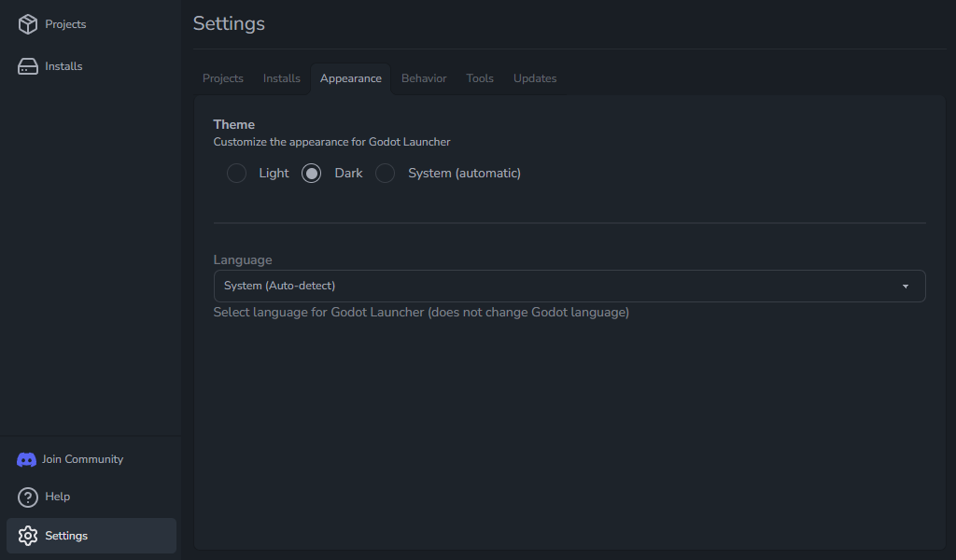Switch to the Projects settings tab
956x560 pixels.
[222, 78]
